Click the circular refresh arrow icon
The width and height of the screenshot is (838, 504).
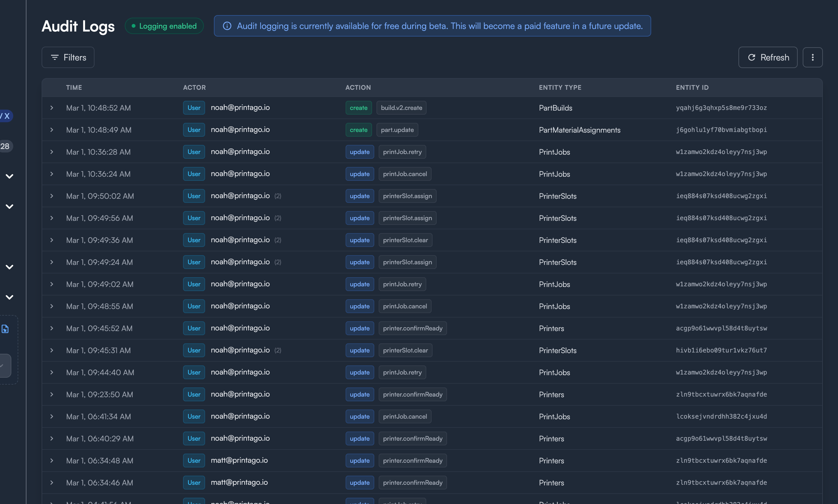tap(752, 57)
